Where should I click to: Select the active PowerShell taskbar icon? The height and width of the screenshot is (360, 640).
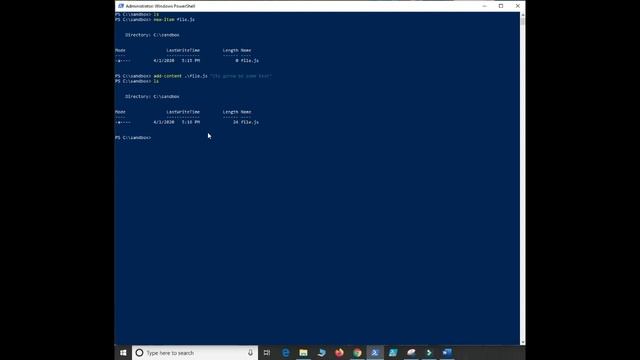[375, 353]
